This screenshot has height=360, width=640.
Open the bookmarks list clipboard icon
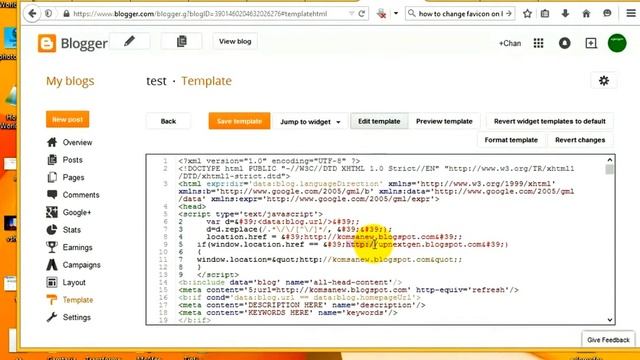(x=545, y=13)
